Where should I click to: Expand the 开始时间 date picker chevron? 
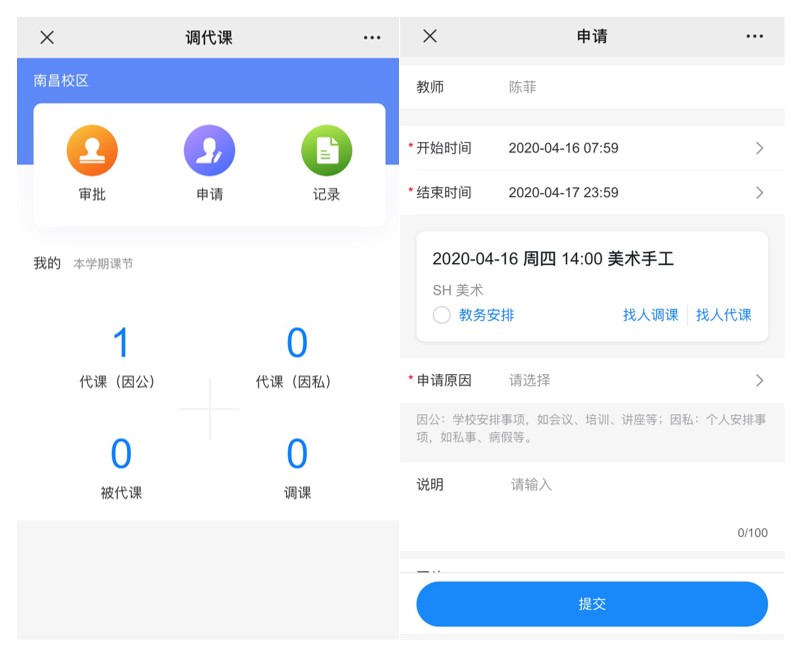(x=759, y=148)
